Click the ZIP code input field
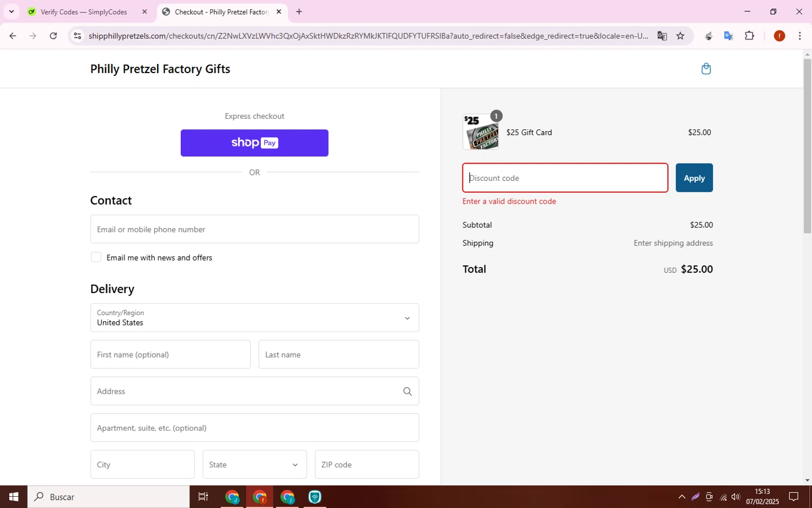This screenshot has width=812, height=508. coord(367,465)
